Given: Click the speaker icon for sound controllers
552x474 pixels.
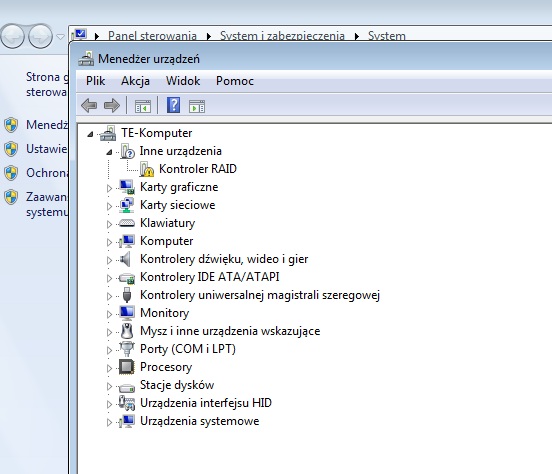Looking at the screenshot, I should pyautogui.click(x=126, y=259).
